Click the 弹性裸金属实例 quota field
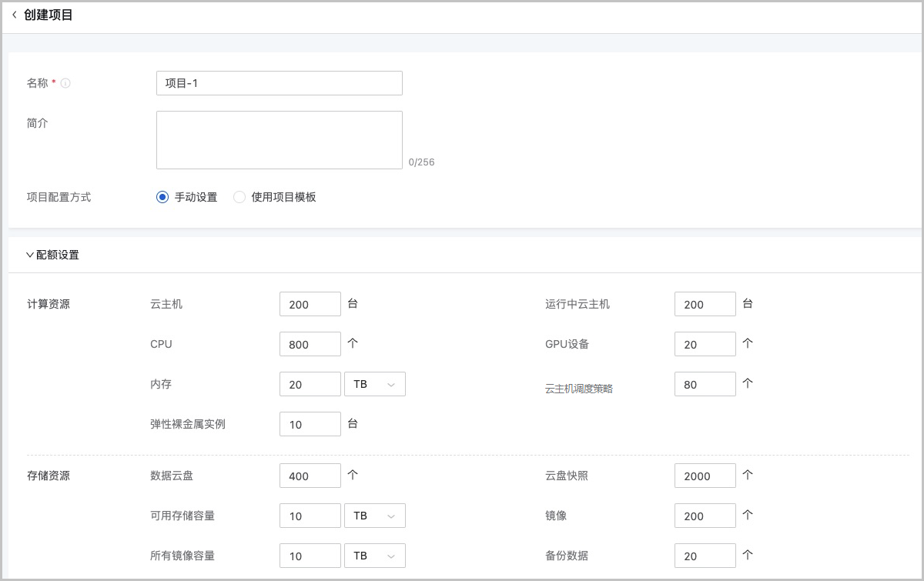924x581 pixels. [310, 424]
